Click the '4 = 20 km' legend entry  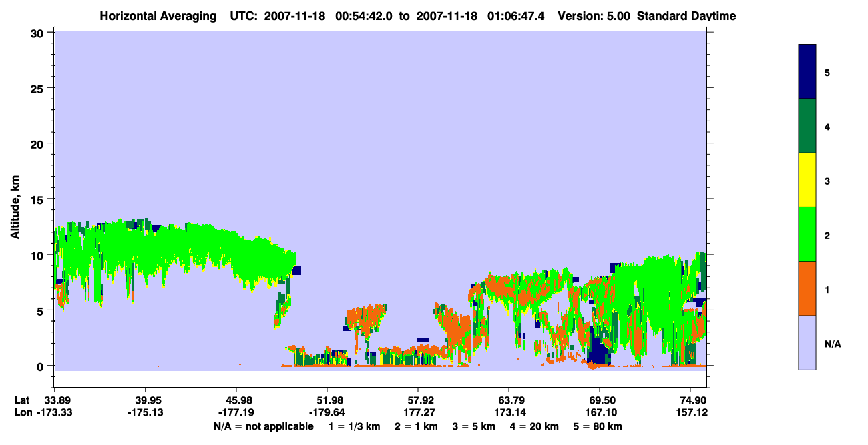[x=535, y=426]
